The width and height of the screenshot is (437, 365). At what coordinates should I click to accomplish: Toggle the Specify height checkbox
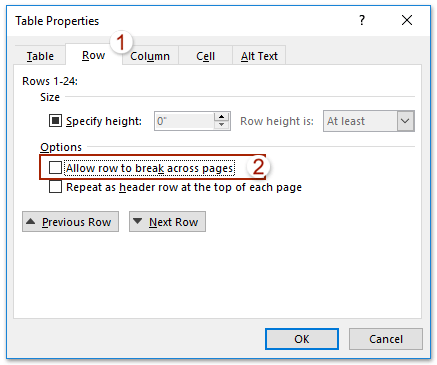click(55, 120)
